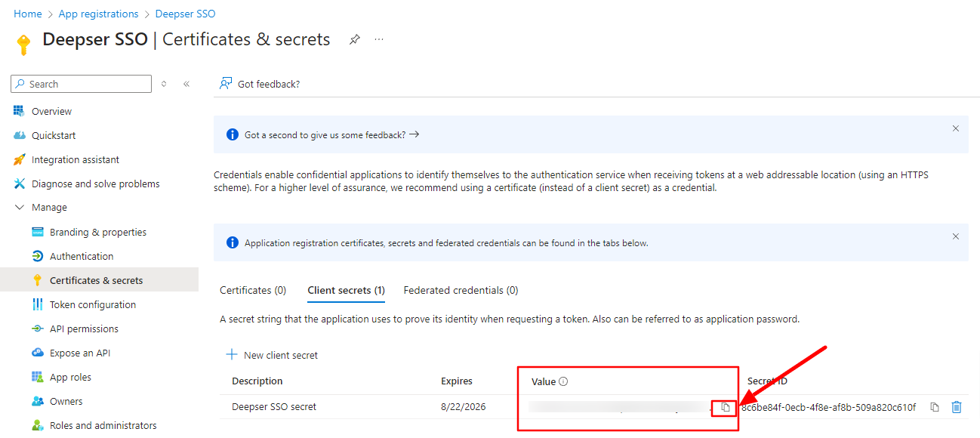Collapse the sidebar with double-chevron icon
This screenshot has height=438, width=980.
[x=186, y=84]
